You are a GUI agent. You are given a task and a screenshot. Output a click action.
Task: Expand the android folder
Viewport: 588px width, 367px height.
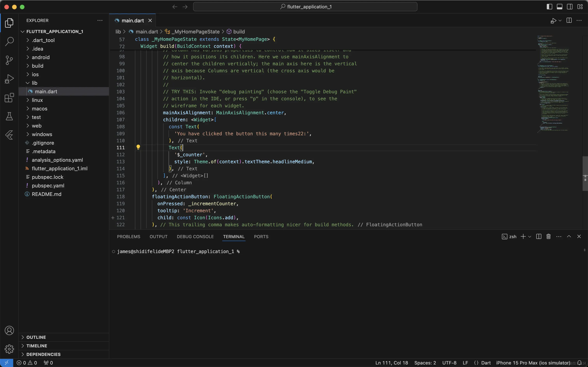[x=41, y=57]
